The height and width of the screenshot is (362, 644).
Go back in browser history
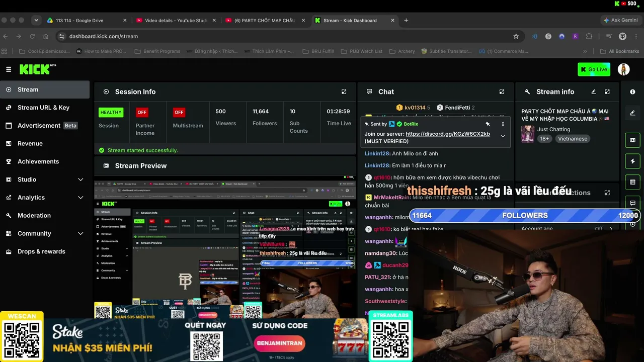coord(6,36)
